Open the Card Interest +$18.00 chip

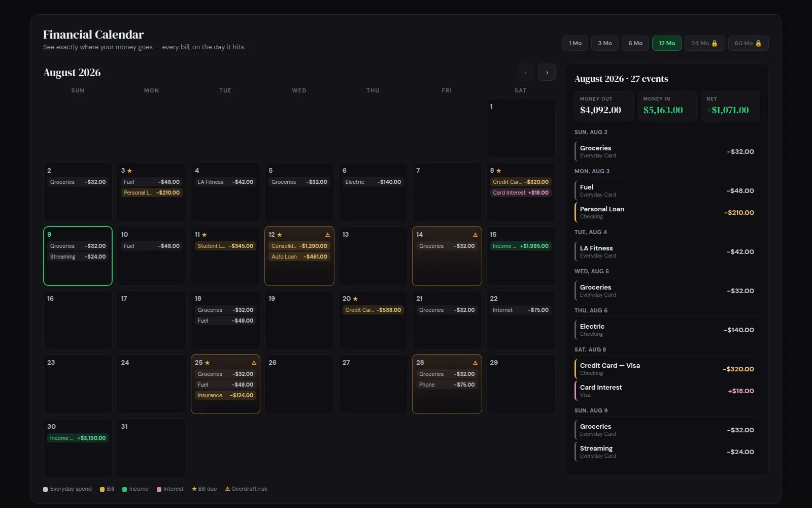point(521,193)
